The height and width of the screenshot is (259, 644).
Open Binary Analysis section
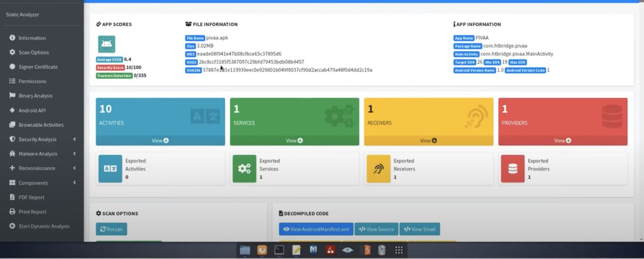(x=35, y=96)
